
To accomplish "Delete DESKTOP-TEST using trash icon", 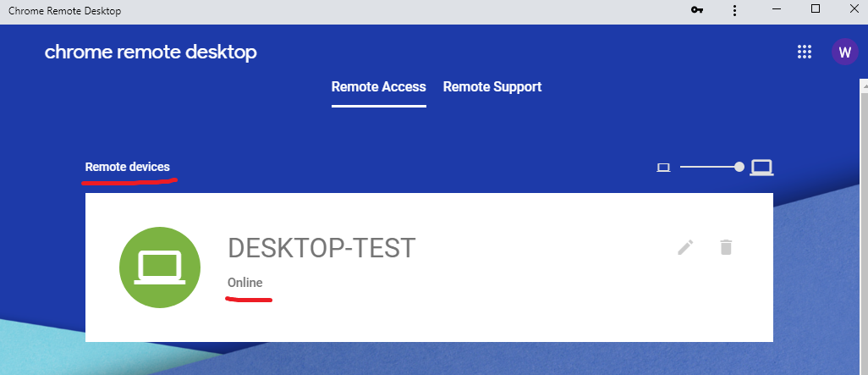I will 726,247.
